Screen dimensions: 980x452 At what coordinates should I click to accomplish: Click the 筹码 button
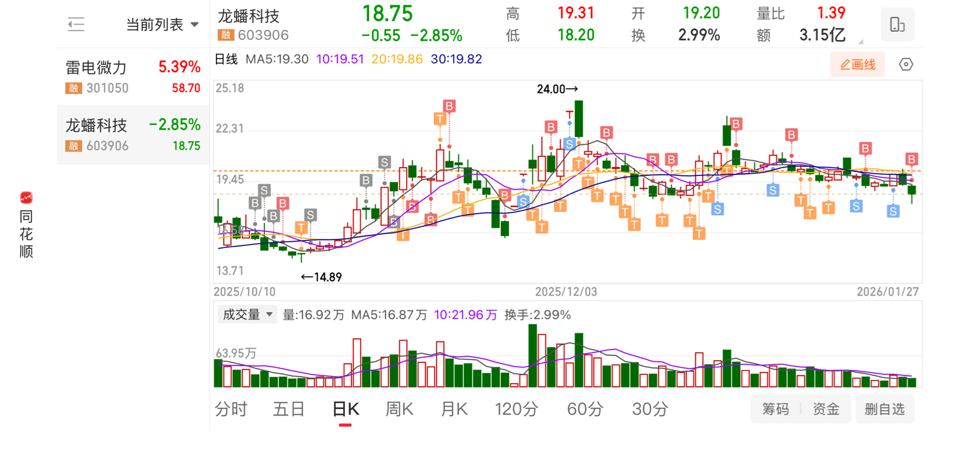click(x=775, y=409)
